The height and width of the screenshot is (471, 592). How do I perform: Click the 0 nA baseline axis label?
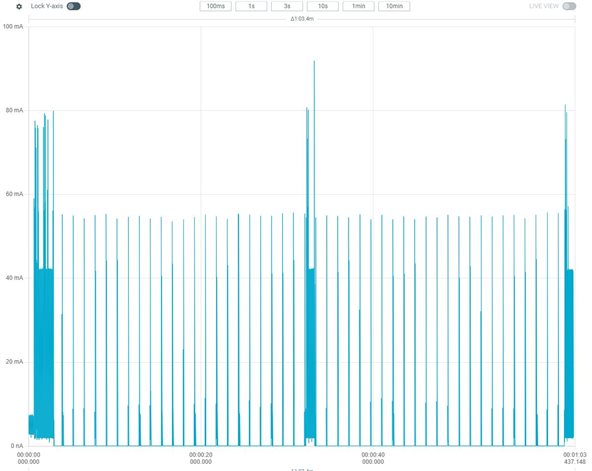coord(17,446)
